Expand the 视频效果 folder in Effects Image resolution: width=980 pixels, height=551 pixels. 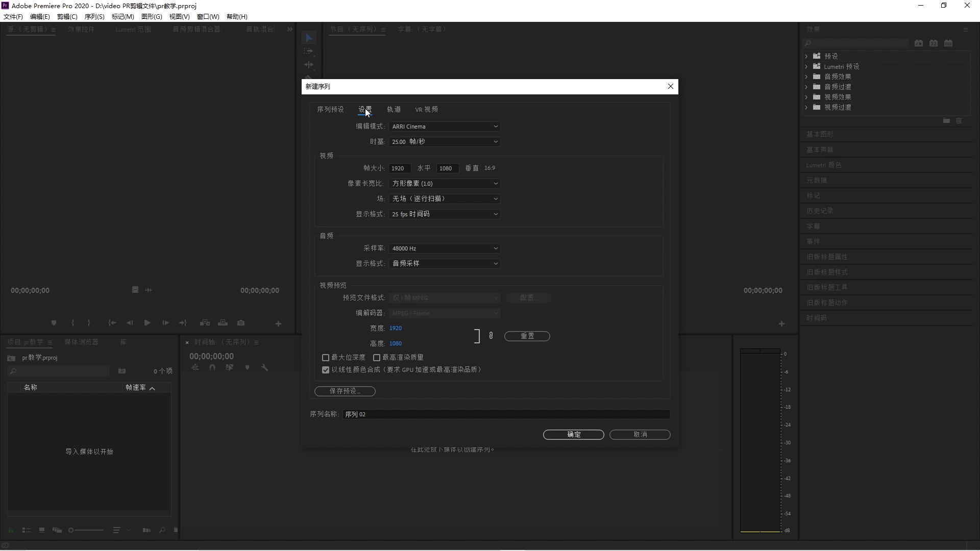tap(806, 97)
